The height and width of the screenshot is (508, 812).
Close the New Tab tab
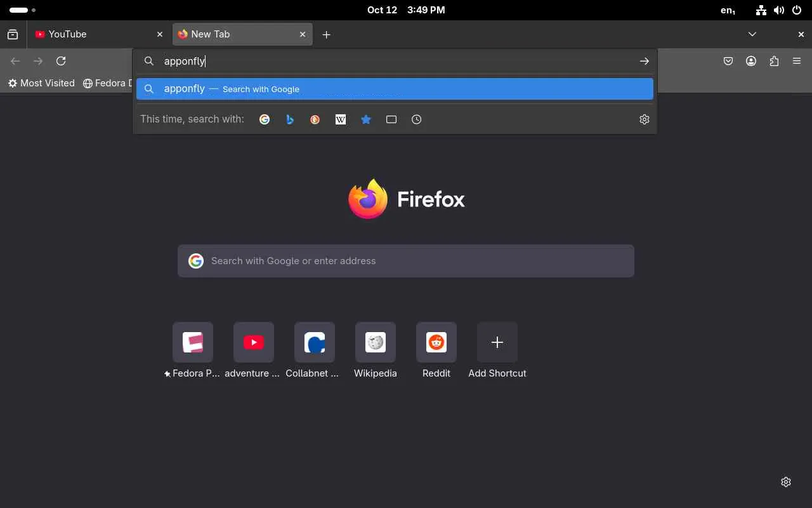click(x=303, y=34)
